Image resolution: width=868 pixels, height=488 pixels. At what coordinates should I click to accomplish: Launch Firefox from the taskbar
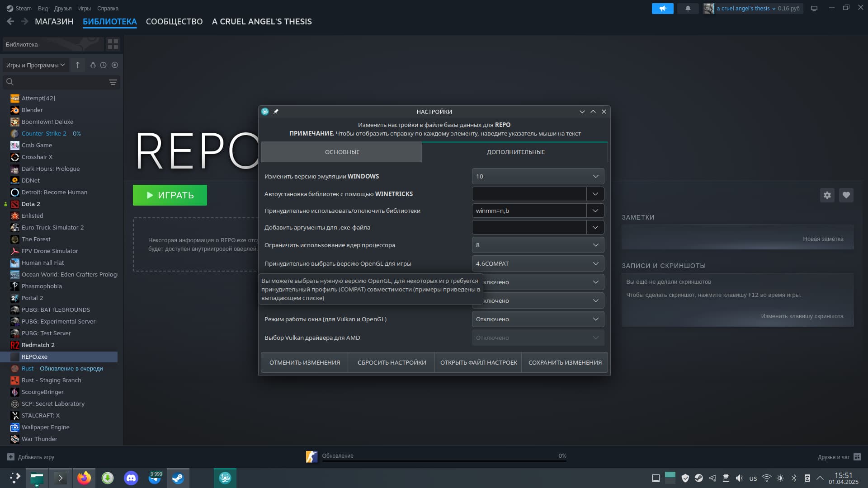tap(84, 478)
